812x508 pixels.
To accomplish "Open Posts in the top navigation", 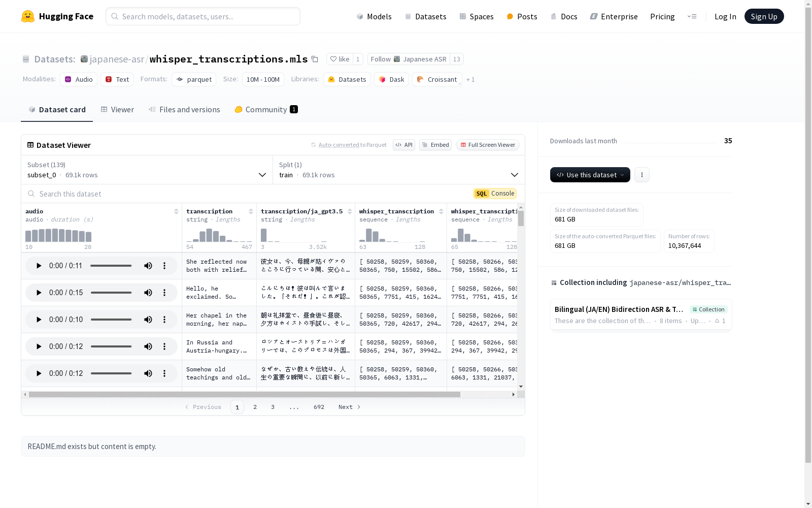I will 522,16.
